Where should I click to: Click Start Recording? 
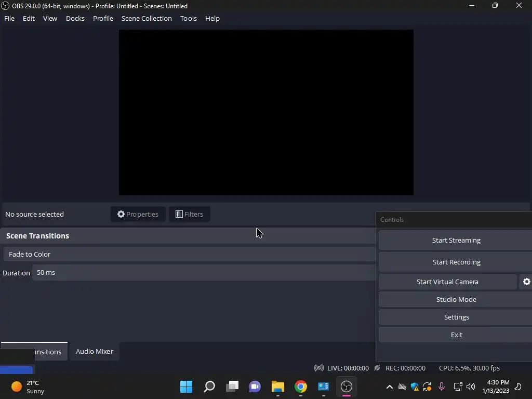[x=456, y=262]
